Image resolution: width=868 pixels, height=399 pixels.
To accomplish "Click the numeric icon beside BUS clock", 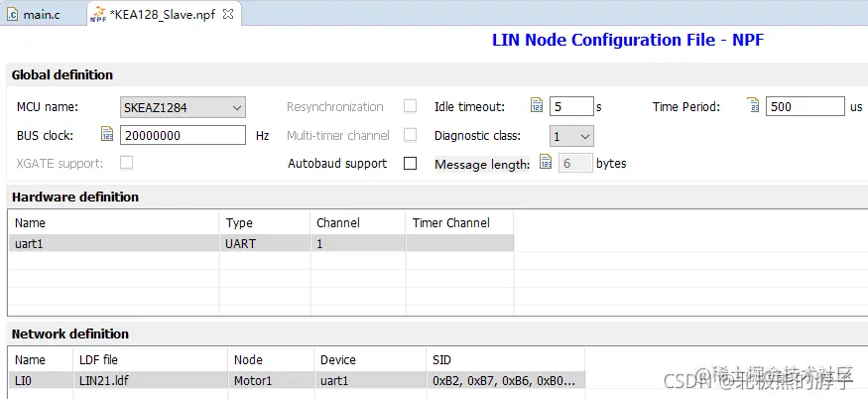I will click(x=107, y=135).
